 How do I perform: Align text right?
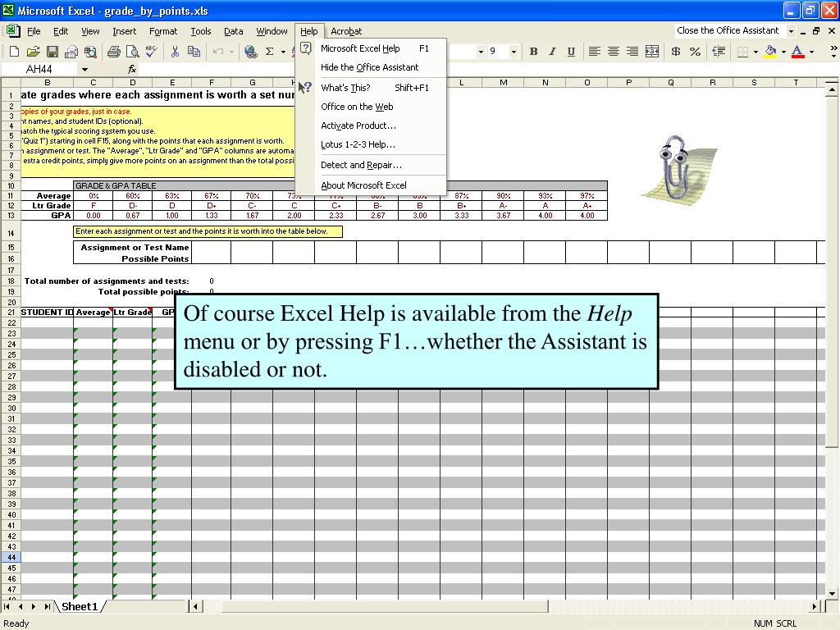(632, 52)
